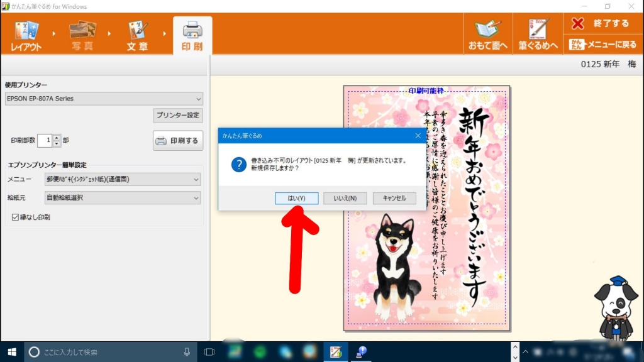Image resolution: width=644 pixels, height=362 pixels.
Task: Choose いいえ(N) in the save dialog
Action: 345,198
